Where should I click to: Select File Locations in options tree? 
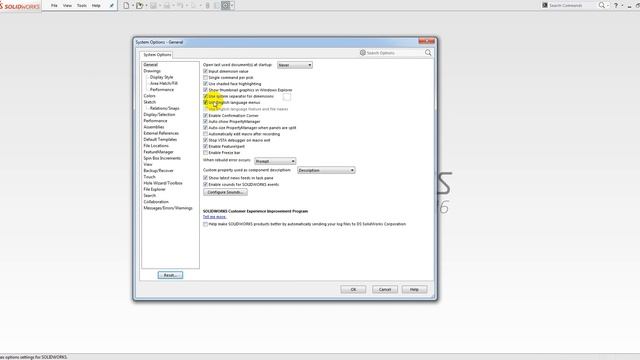(x=156, y=146)
